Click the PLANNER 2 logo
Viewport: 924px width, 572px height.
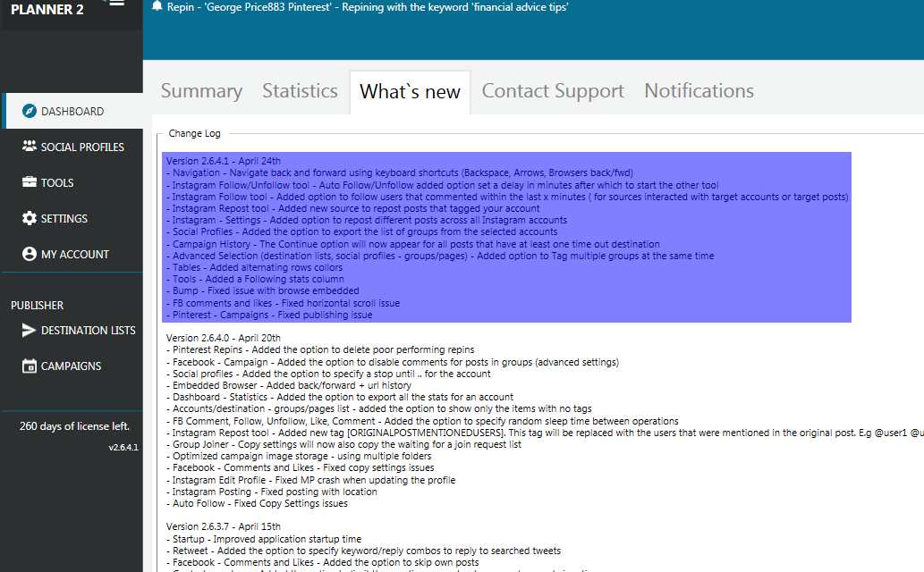pyautogui.click(x=47, y=10)
